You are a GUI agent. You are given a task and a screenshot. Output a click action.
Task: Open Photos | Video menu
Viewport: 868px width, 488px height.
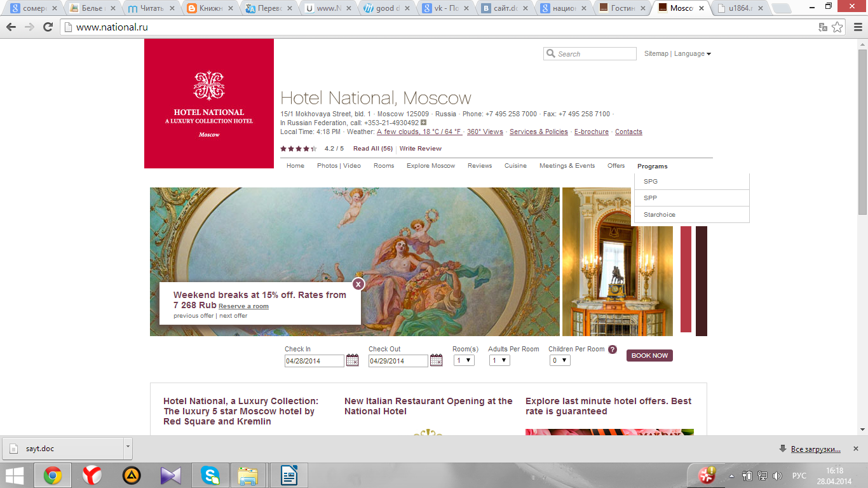click(339, 166)
